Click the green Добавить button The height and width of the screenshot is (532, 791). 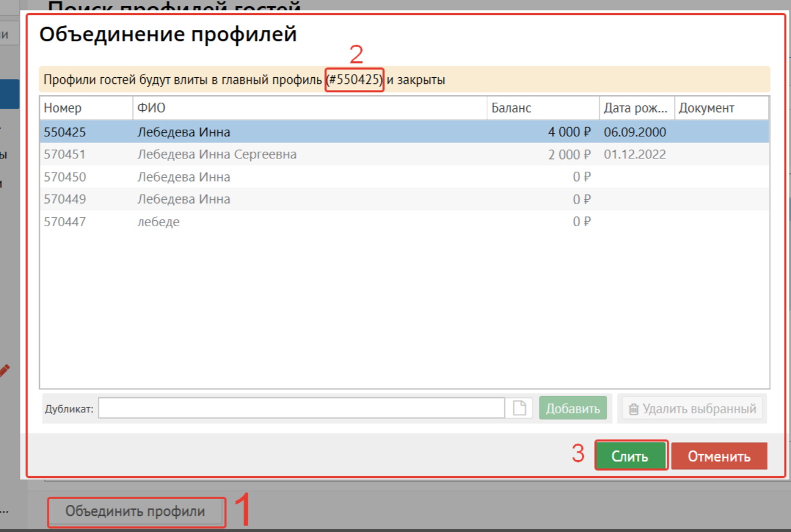click(572, 408)
